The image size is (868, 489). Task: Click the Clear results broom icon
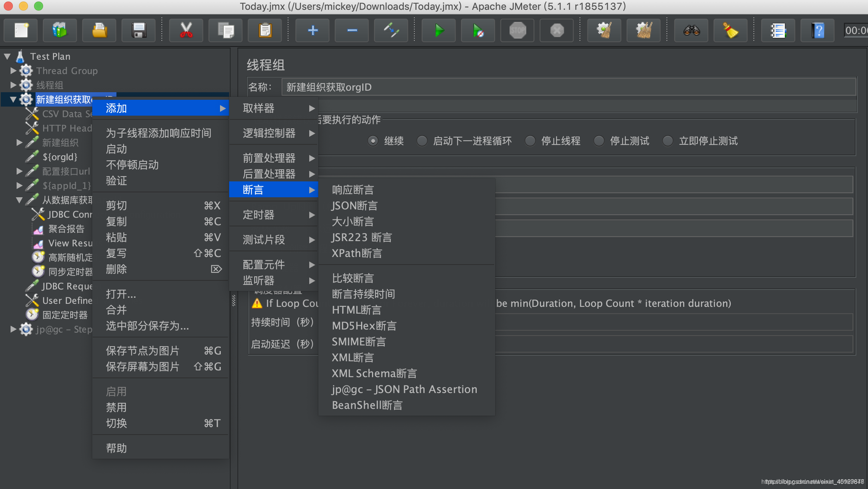click(604, 30)
